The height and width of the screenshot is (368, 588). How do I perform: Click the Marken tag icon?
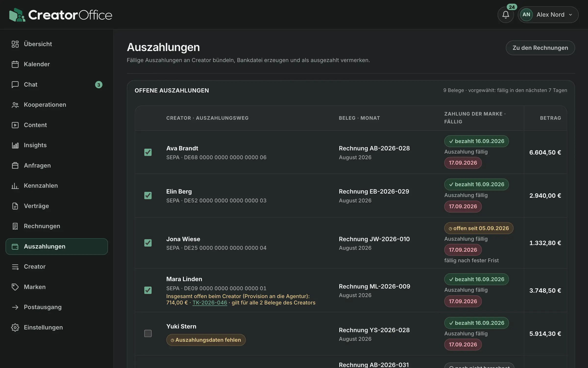pos(15,287)
